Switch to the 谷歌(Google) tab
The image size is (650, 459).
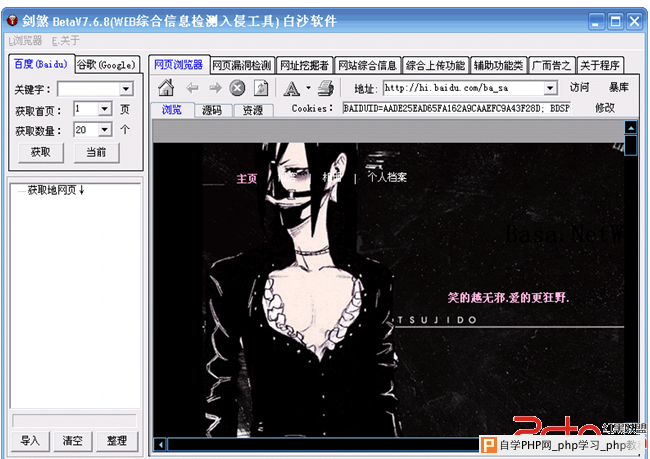tap(106, 65)
